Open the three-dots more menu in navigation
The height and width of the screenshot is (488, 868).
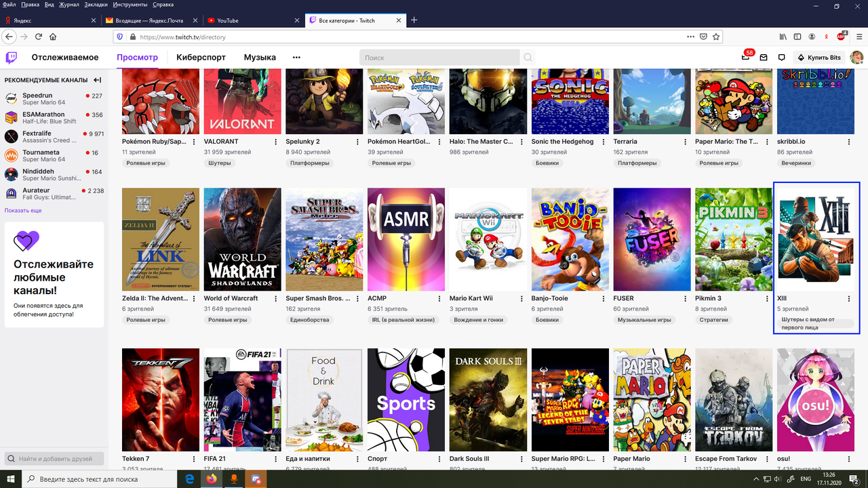pos(296,58)
